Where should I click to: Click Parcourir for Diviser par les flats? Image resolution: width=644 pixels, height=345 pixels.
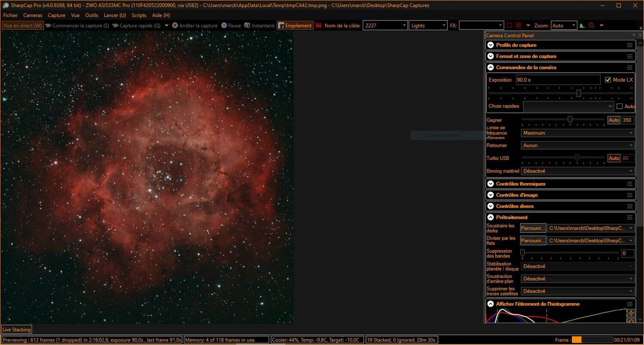(533, 241)
